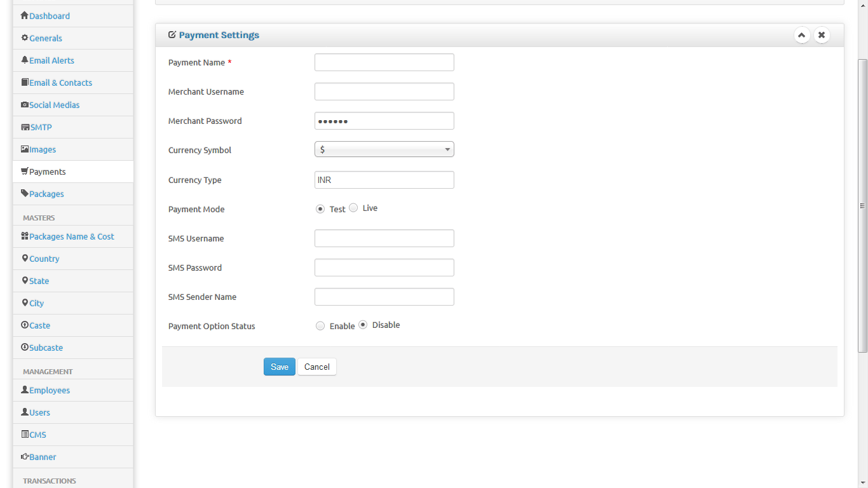Open the Banner management link
The width and height of the screenshot is (868, 488).
coord(43,457)
